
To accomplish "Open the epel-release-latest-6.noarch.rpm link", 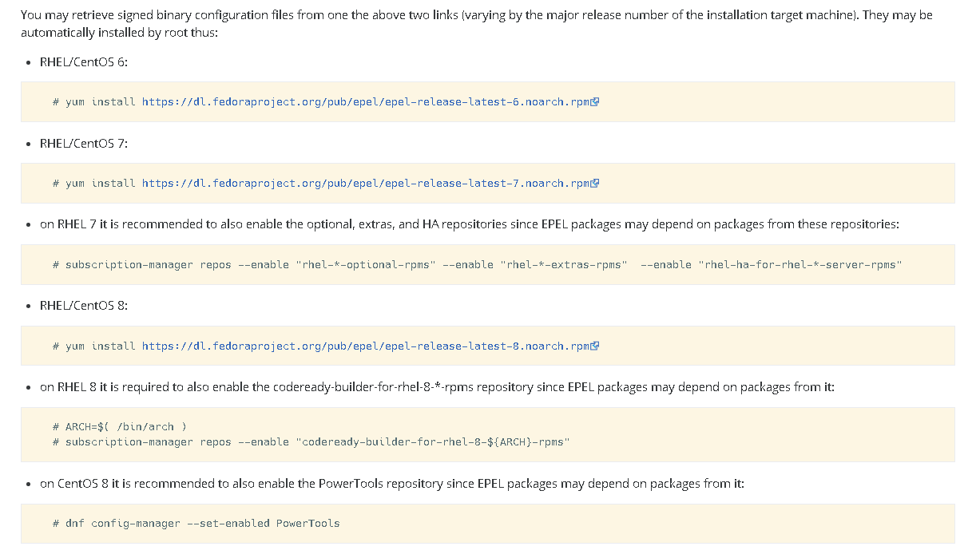I will click(x=366, y=102).
